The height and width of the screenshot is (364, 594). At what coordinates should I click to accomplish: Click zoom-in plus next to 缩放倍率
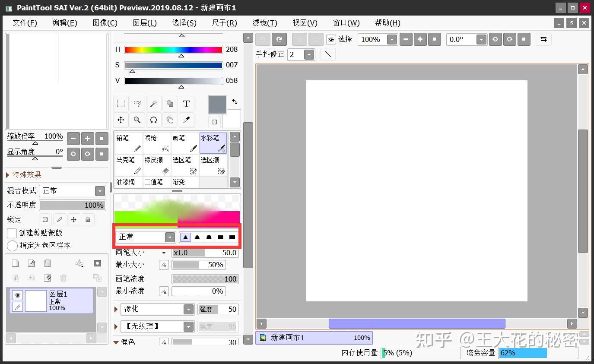pos(87,139)
